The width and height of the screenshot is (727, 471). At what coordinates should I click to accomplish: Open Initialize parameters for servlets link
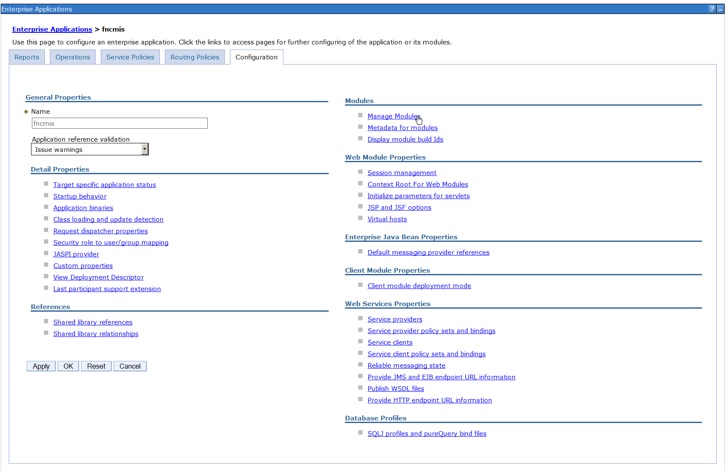(418, 196)
